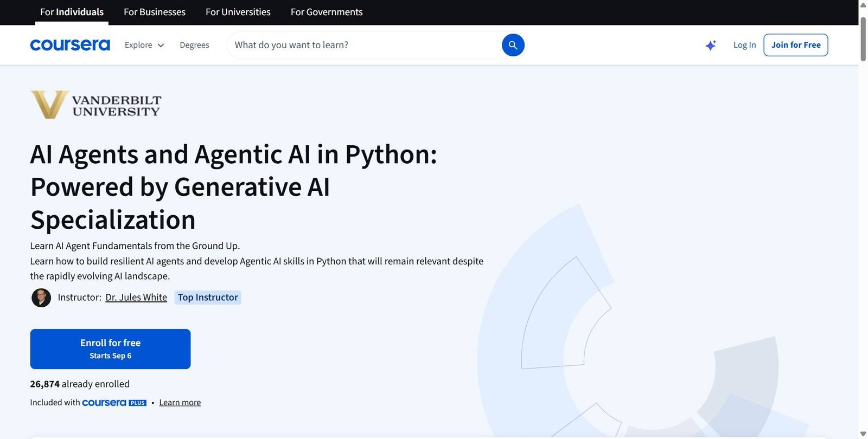This screenshot has width=868, height=439.
Task: Open the AI sparkle assistant icon
Action: coord(711,45)
